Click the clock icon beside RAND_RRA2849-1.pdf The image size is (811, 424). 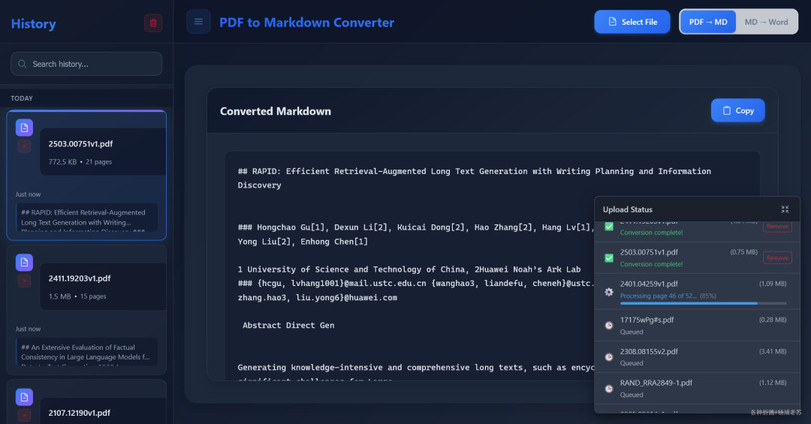[x=609, y=388]
